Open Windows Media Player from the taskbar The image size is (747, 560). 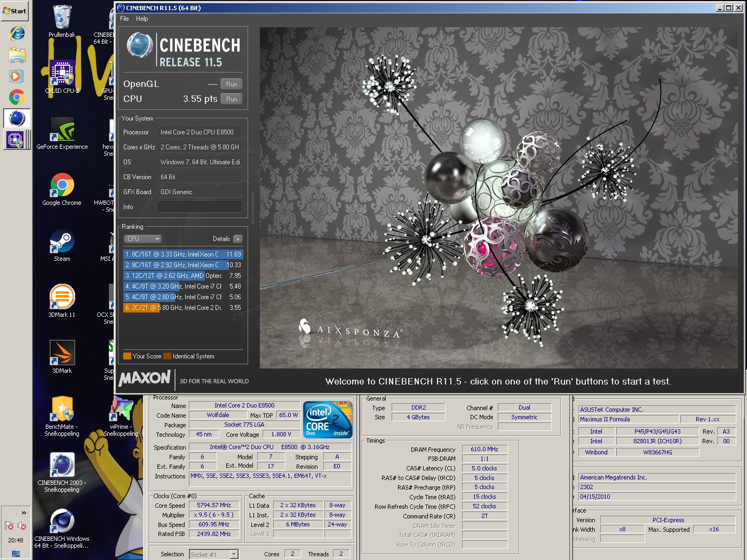pyautogui.click(x=16, y=76)
